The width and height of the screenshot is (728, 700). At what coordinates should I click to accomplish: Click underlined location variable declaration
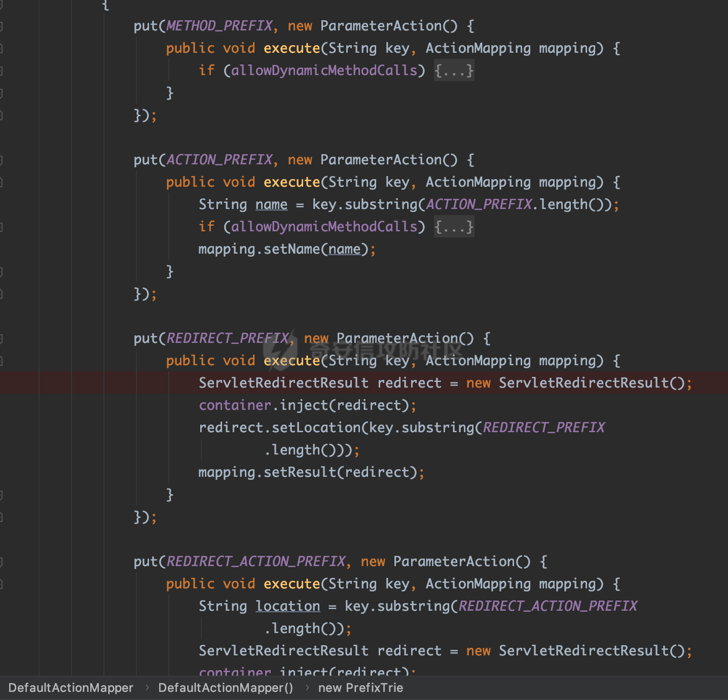[287, 606]
